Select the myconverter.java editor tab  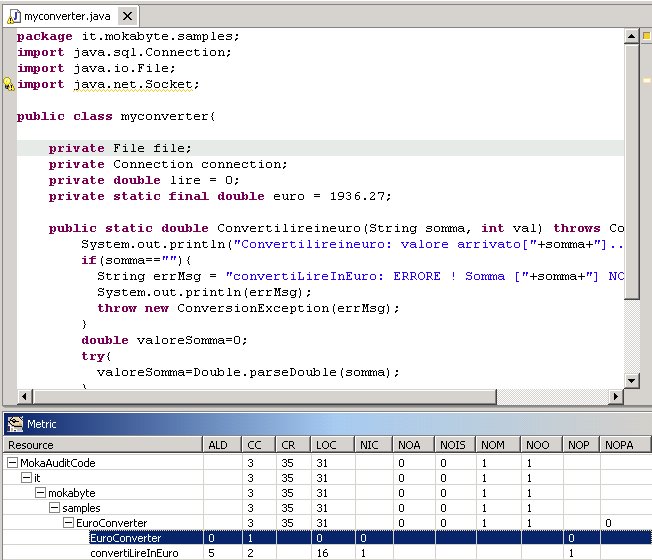[71, 17]
